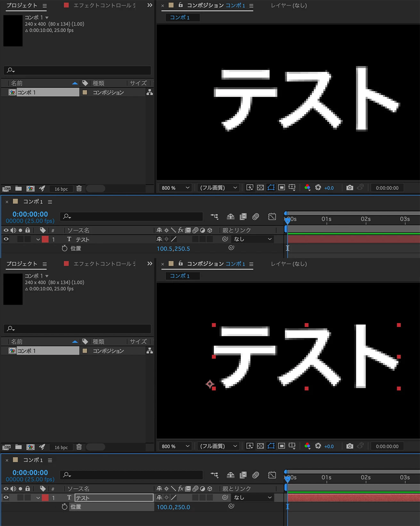Click upper project panel search field
The width and height of the screenshot is (420, 526).
click(x=77, y=70)
